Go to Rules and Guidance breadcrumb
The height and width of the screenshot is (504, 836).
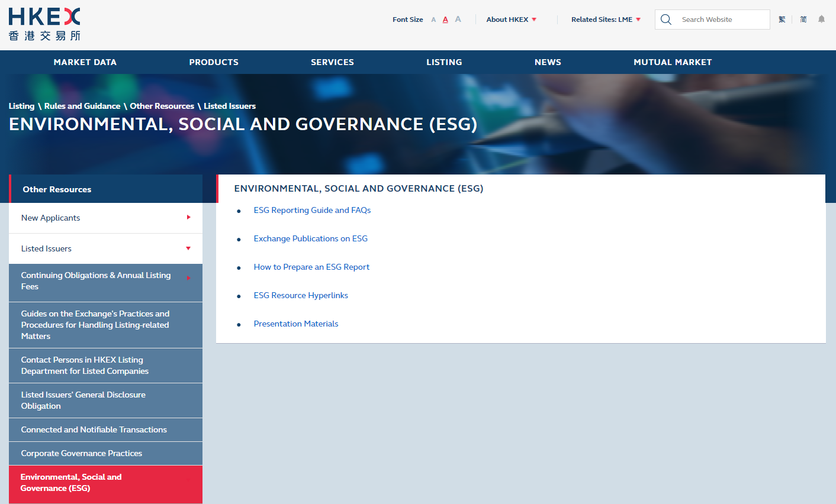coord(82,106)
